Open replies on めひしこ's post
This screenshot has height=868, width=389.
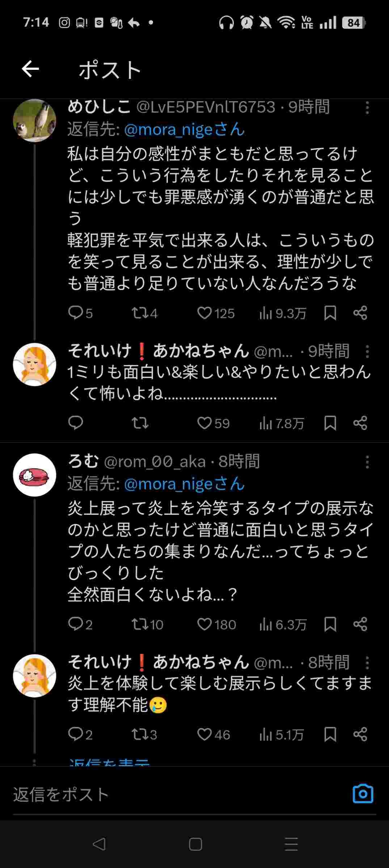click(x=75, y=313)
